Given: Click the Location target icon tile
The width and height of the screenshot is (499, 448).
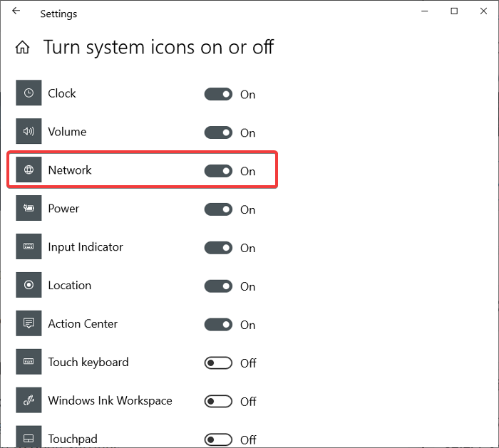Looking at the screenshot, I should 29,286.
